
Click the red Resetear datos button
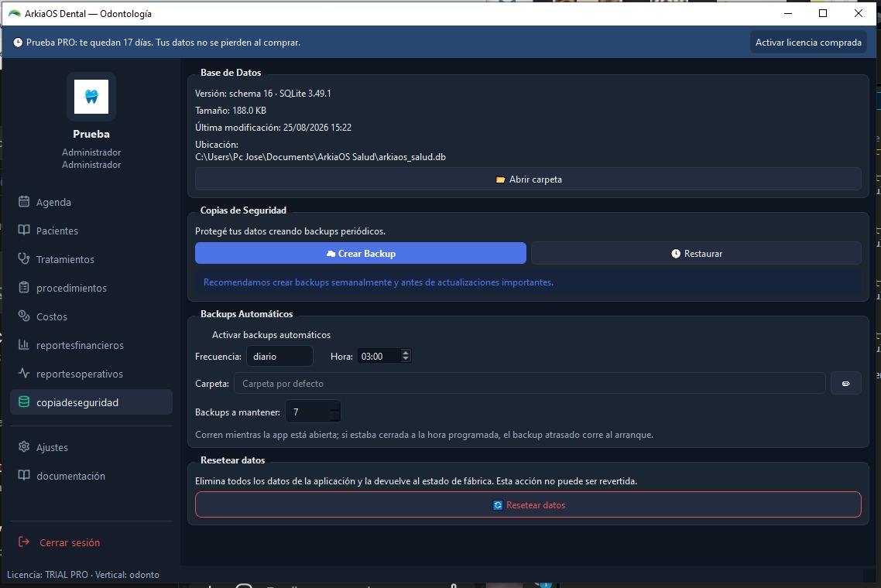coord(528,505)
